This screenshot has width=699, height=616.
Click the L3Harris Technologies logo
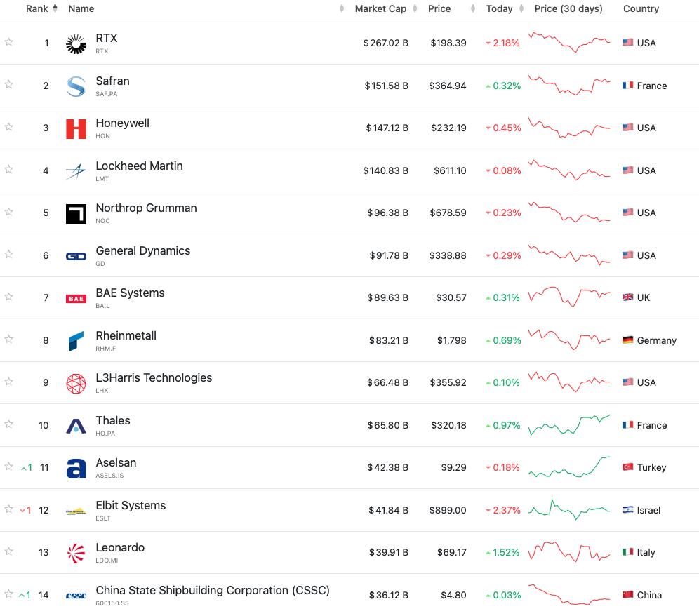(76, 383)
